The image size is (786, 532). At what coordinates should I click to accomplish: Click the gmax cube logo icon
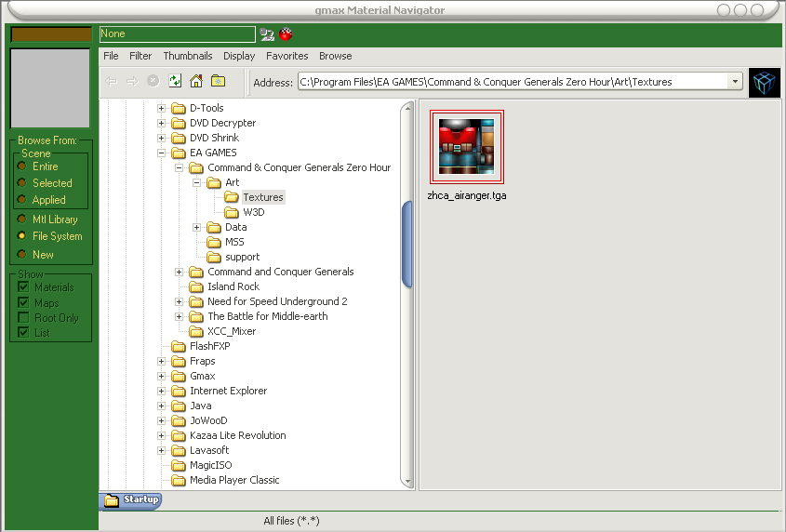click(765, 82)
